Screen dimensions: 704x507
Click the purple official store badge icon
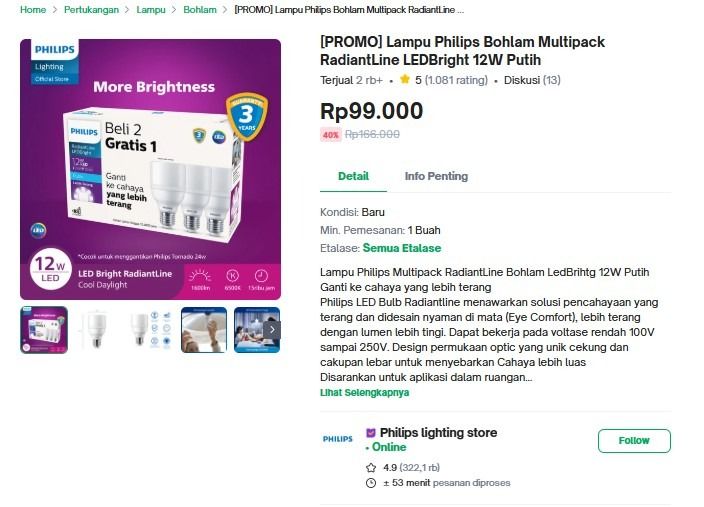pos(371,433)
